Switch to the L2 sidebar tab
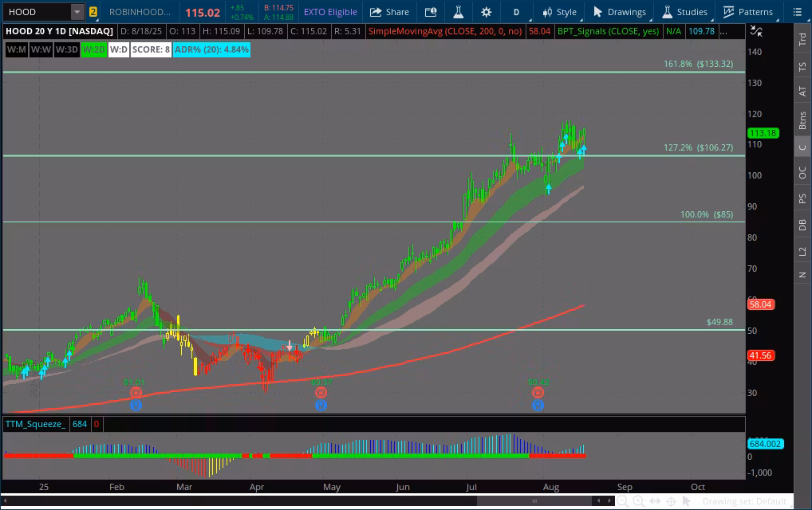This screenshot has width=812, height=510. click(x=802, y=251)
